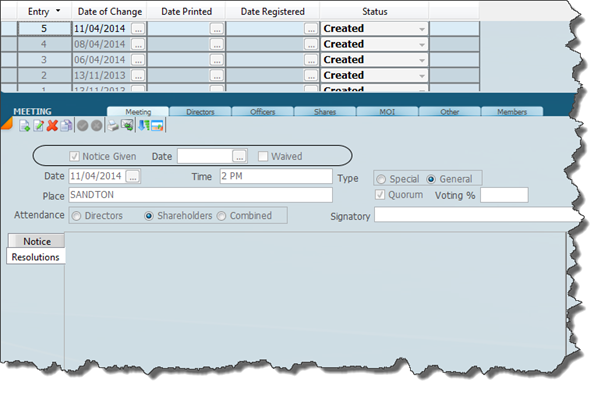Click the orange corner marker beside toolbar

(7, 124)
